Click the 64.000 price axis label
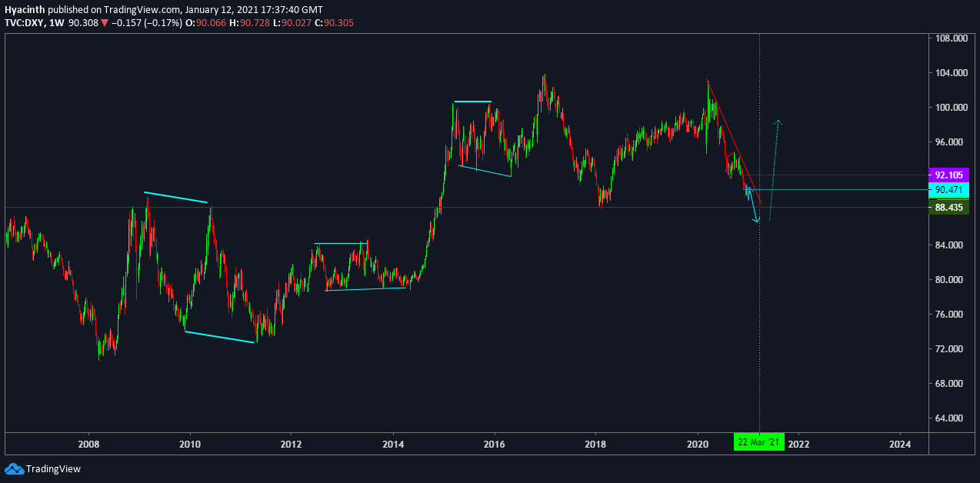 tap(949, 418)
